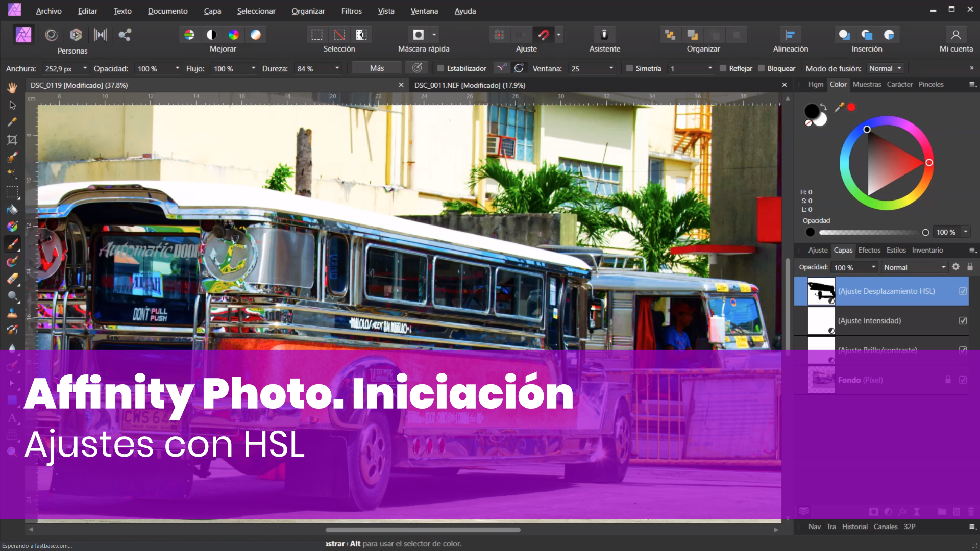Open the Filtros menu
The image size is (980, 551).
(x=352, y=11)
